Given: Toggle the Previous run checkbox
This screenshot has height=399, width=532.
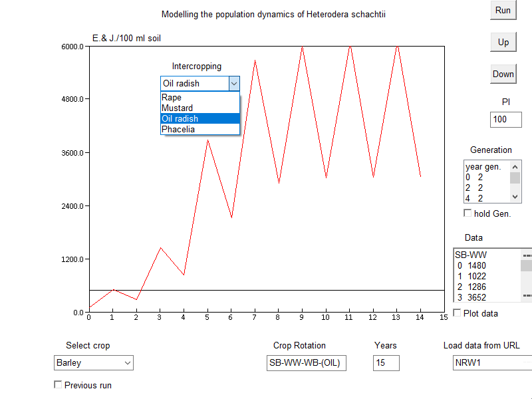Looking at the screenshot, I should click(x=58, y=384).
